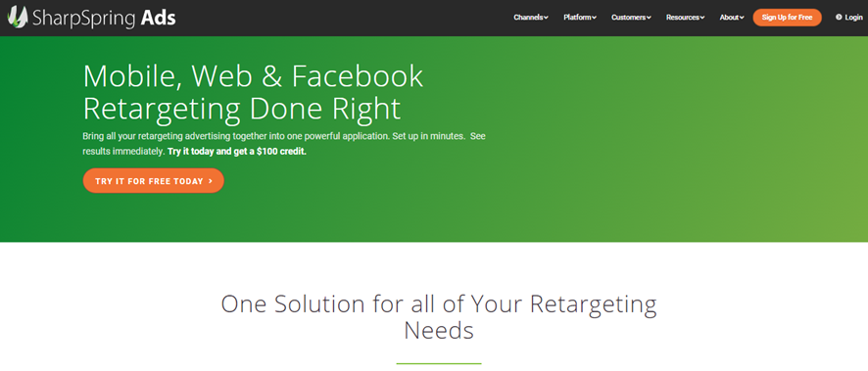Click the 'One Solution for all of Your Retargeting Needs' heading
This screenshot has width=868, height=371.
click(x=439, y=317)
